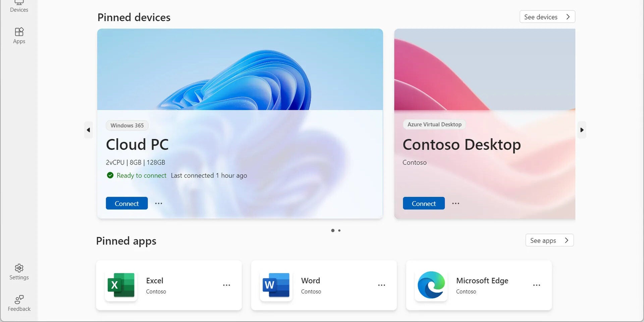
Task: Connect to the Cloud PC
Action: [x=127, y=203]
